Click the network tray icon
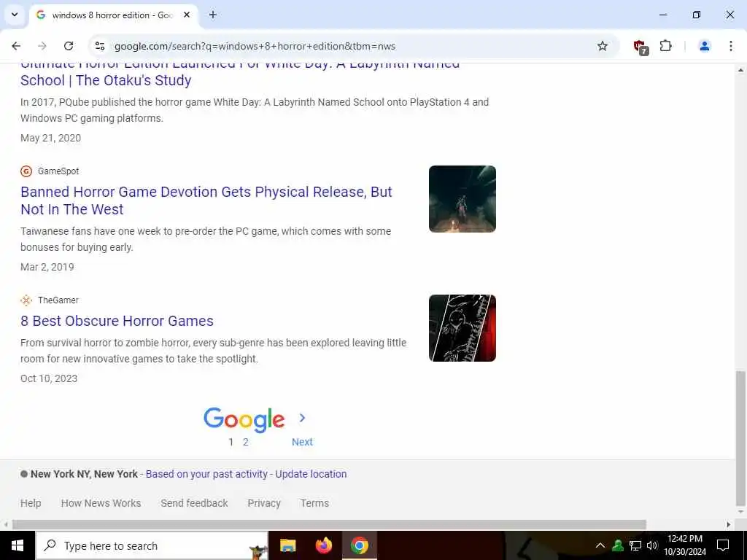Viewport: 747px width, 560px height. (x=635, y=545)
